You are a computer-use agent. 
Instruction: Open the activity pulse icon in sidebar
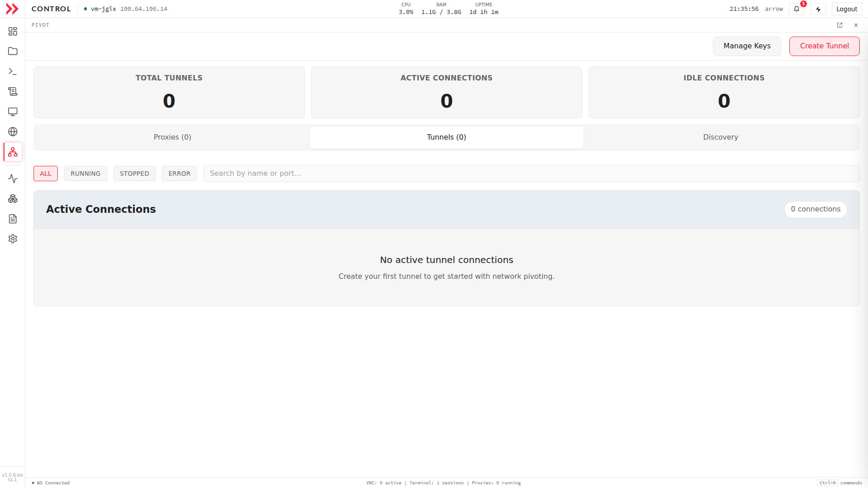pos(13,179)
